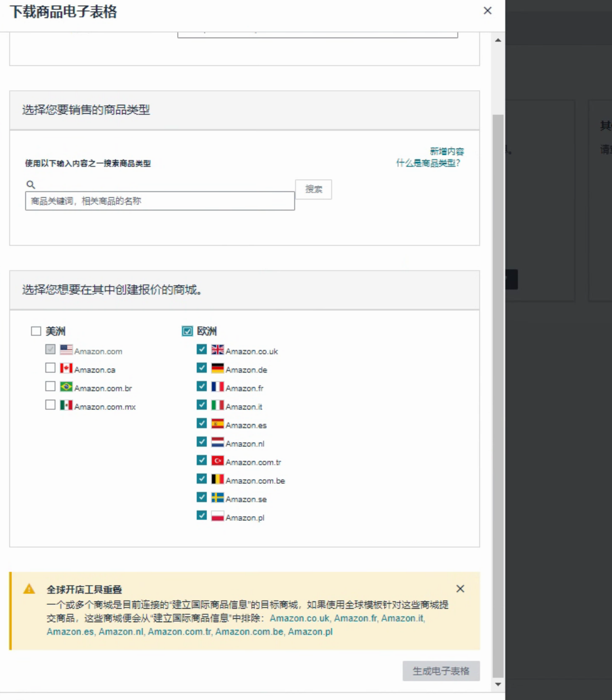Uncheck the Amazon.it checkbox
This screenshot has height=700, width=612.
pyautogui.click(x=202, y=405)
